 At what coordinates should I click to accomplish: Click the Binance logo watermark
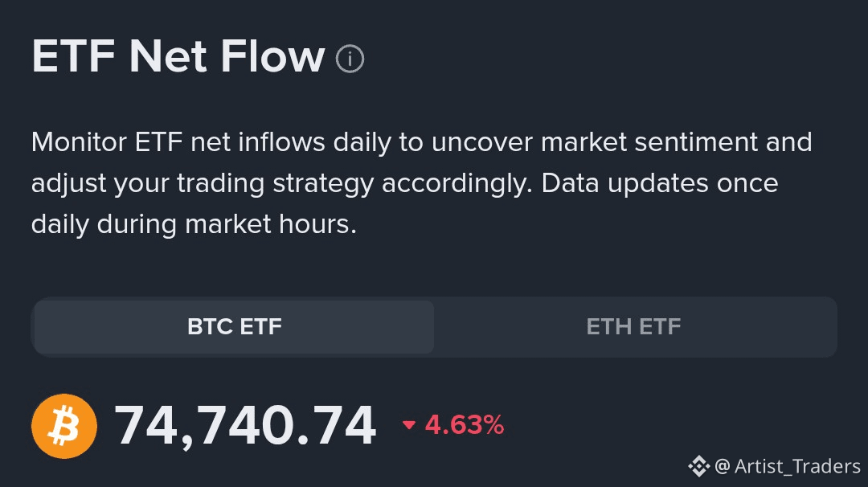[698, 465]
